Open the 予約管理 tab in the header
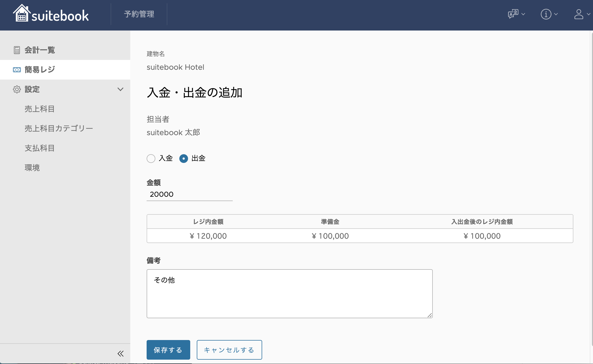 [139, 14]
